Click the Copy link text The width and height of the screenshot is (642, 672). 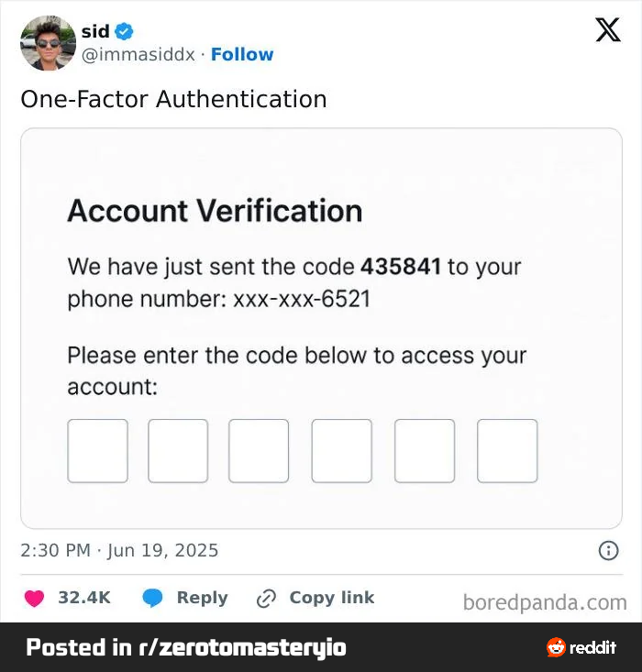tap(331, 598)
